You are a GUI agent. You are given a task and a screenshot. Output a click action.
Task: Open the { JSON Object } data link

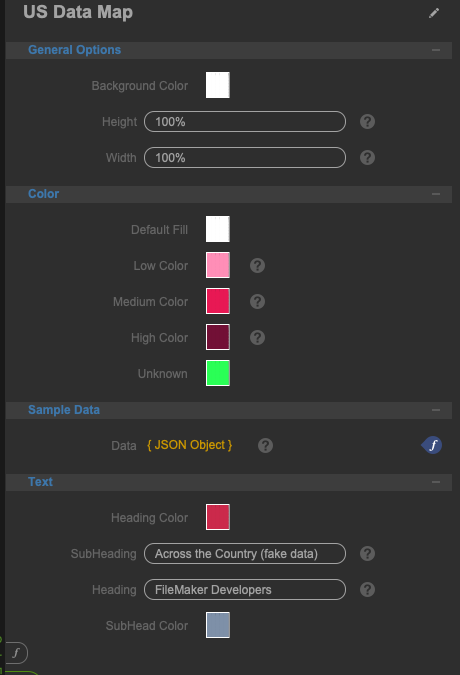pyautogui.click(x=190, y=445)
